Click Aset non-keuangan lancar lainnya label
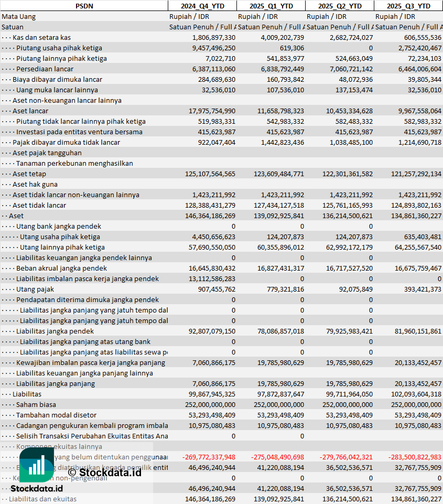443x504 pixels. (x=67, y=101)
